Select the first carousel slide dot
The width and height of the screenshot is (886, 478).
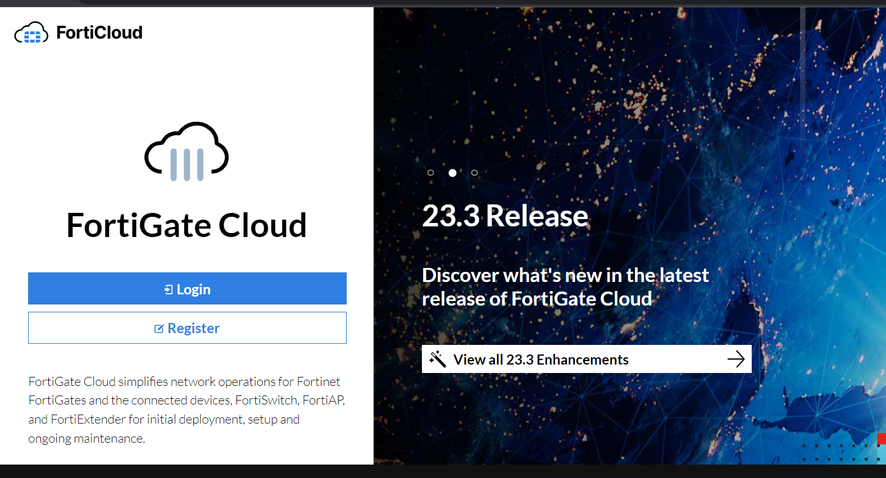[x=431, y=173]
